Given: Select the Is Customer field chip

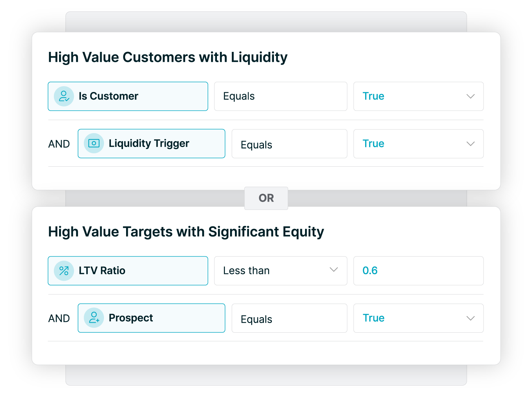Looking at the screenshot, I should (128, 96).
